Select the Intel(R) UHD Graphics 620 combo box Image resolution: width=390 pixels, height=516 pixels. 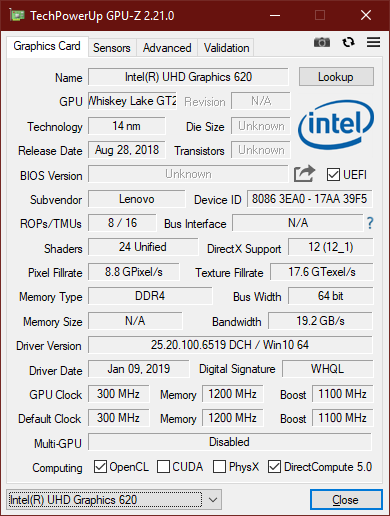pos(114,500)
